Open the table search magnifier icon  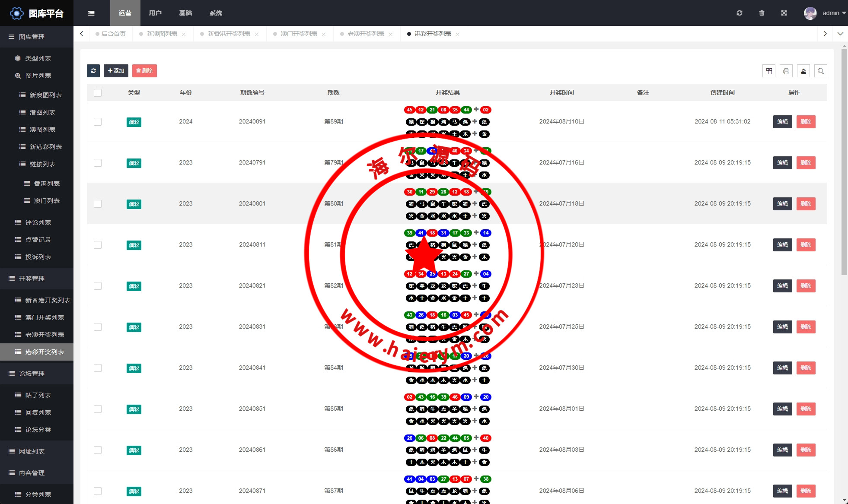[x=821, y=71]
